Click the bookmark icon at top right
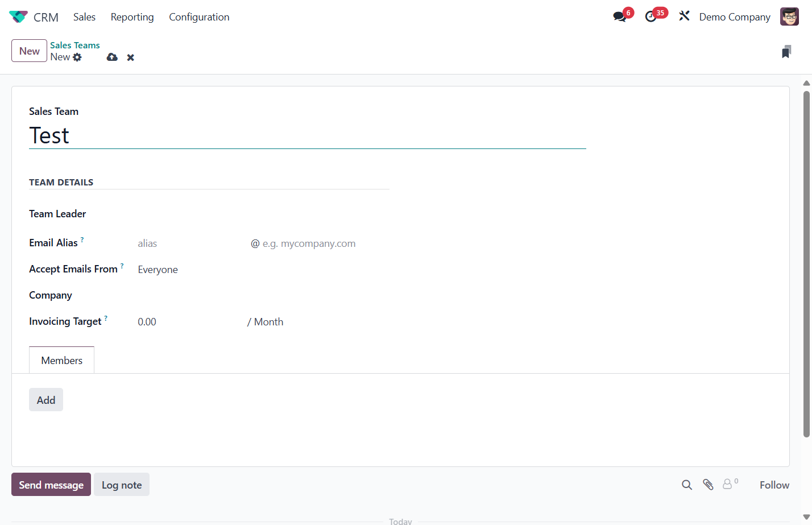The width and height of the screenshot is (812, 525). [786, 52]
